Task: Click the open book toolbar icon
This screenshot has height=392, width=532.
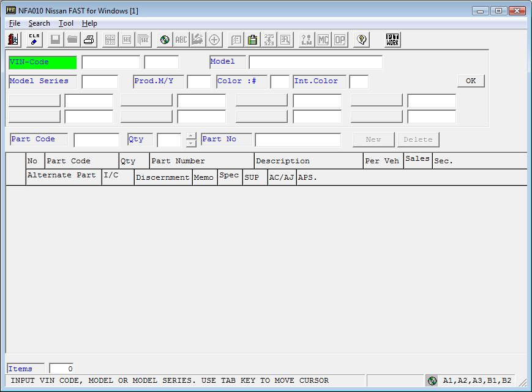Action: [x=236, y=40]
